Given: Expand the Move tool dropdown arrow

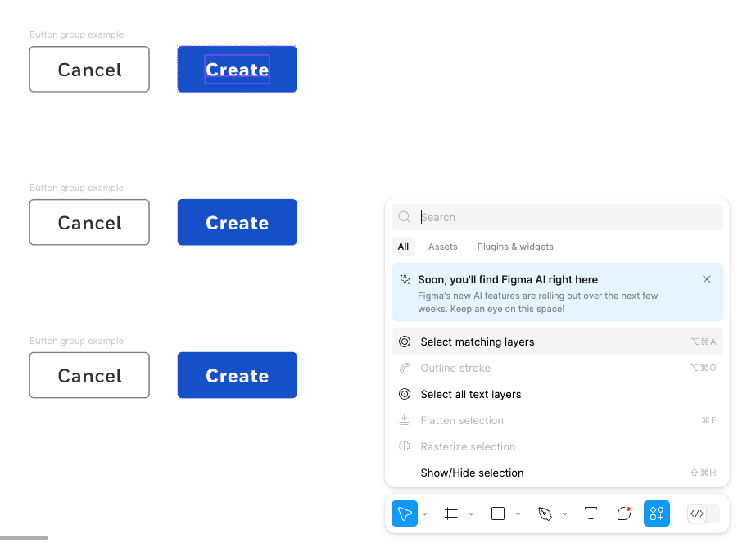Looking at the screenshot, I should point(425,514).
